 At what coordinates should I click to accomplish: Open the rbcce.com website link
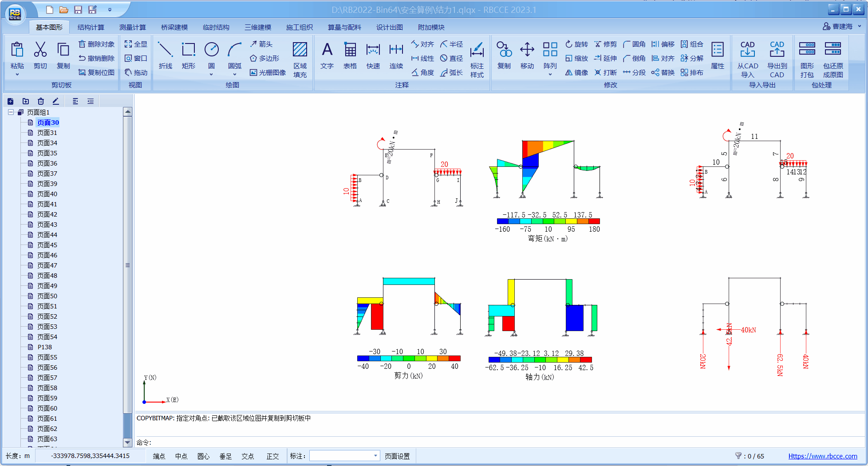pyautogui.click(x=822, y=456)
